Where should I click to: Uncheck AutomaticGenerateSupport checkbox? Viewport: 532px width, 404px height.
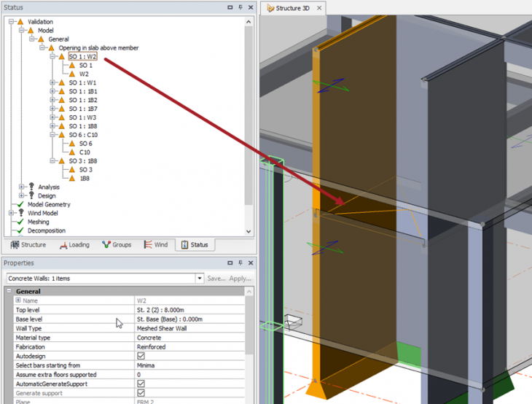[141, 384]
